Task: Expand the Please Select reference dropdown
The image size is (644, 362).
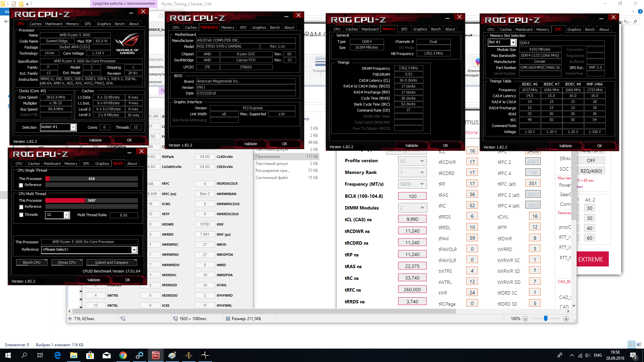Action: pyautogui.click(x=134, y=250)
